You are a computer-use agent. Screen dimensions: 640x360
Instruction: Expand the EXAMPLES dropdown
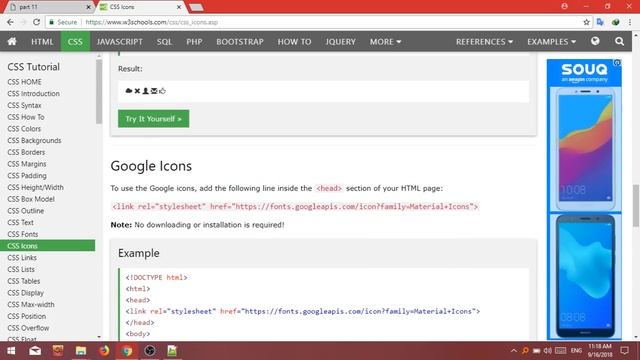point(551,42)
